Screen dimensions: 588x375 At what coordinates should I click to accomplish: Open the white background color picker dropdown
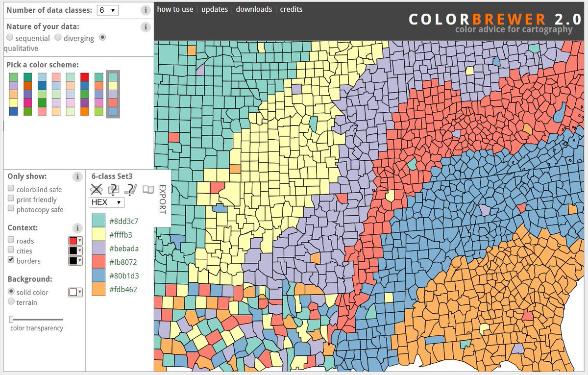coord(75,292)
